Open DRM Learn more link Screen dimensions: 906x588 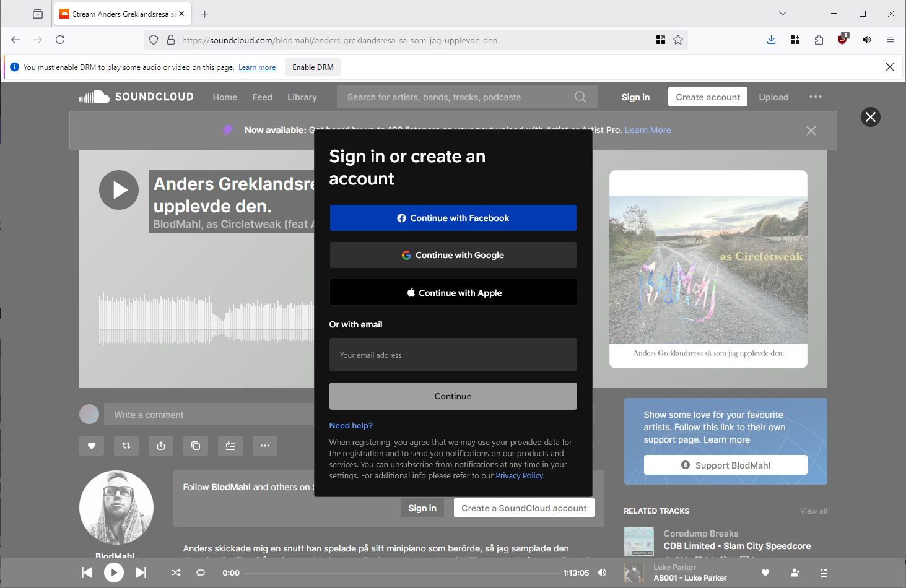coord(257,67)
